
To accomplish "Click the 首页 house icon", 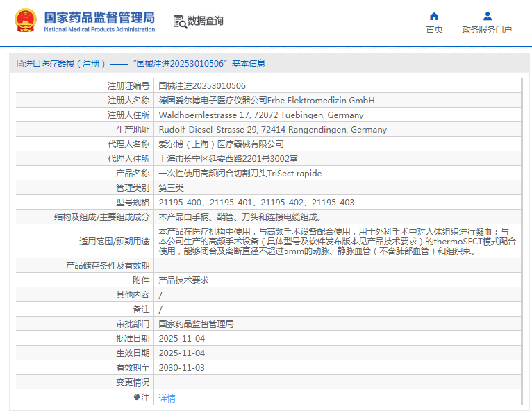I will [434, 16].
